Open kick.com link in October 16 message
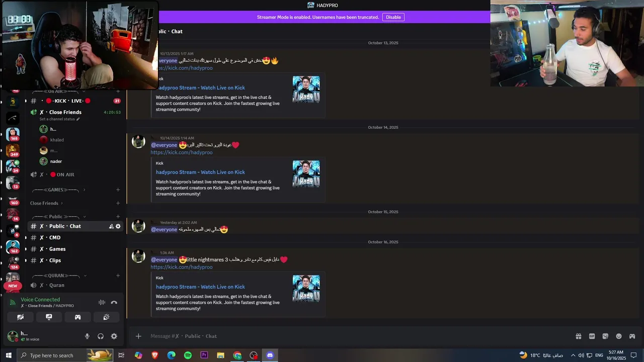The width and height of the screenshot is (644, 362). tap(182, 267)
